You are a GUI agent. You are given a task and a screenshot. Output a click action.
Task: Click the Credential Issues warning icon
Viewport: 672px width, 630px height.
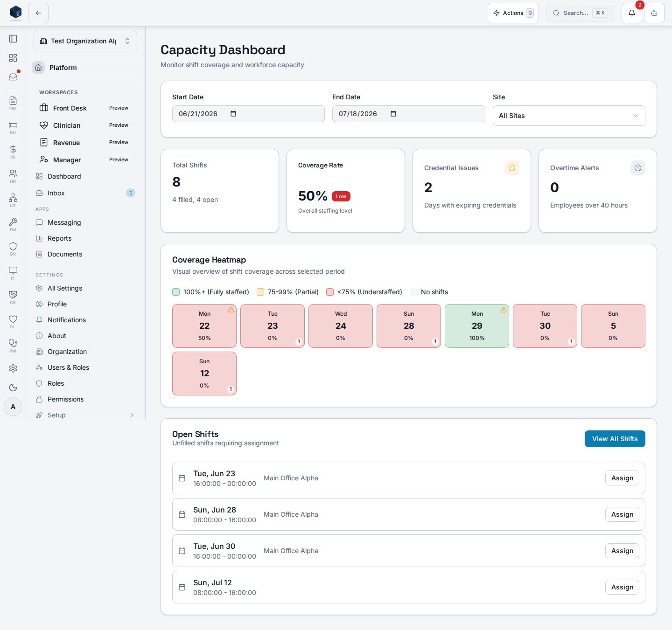click(512, 168)
